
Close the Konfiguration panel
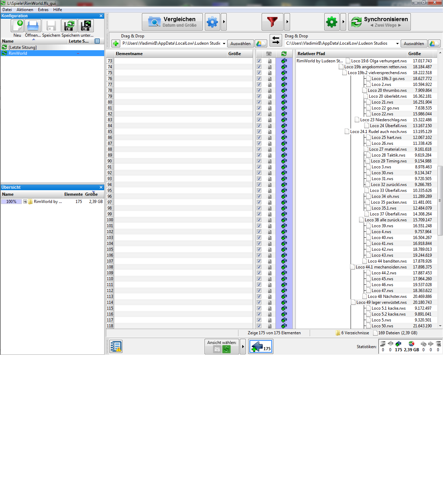(101, 16)
